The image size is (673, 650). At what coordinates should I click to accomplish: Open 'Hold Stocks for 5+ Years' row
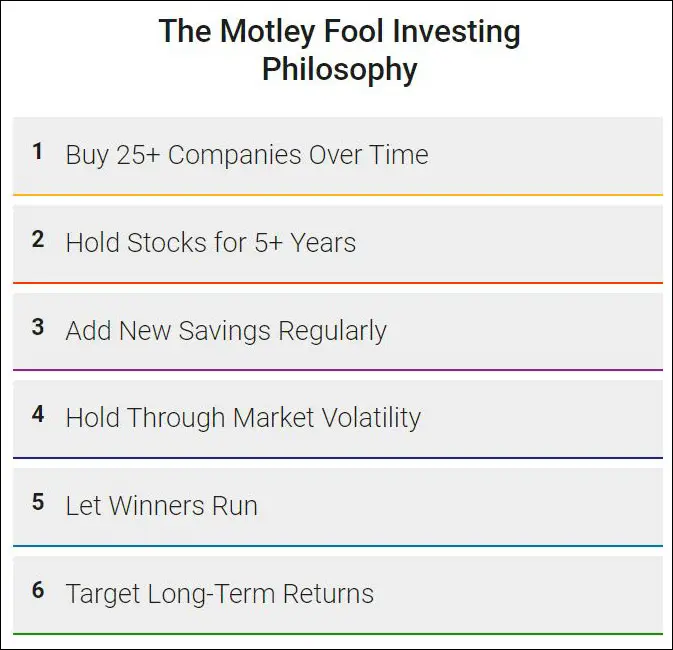click(210, 243)
